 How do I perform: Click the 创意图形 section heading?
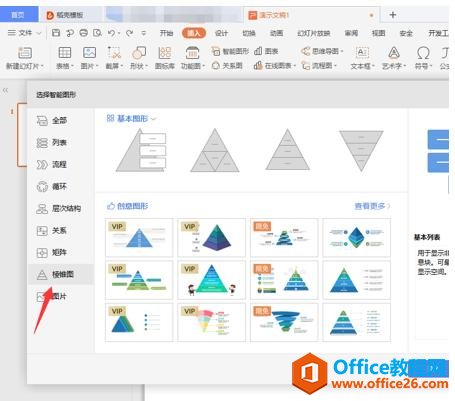(128, 206)
